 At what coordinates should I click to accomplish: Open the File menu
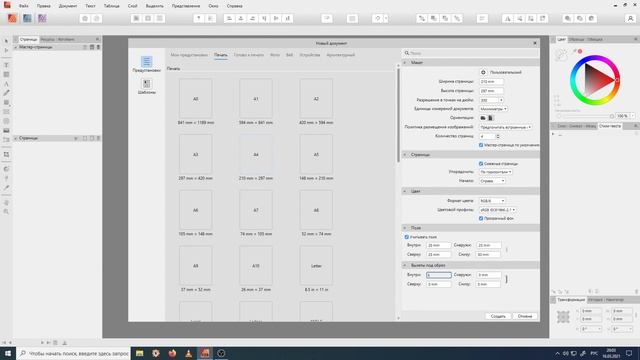[x=24, y=6]
